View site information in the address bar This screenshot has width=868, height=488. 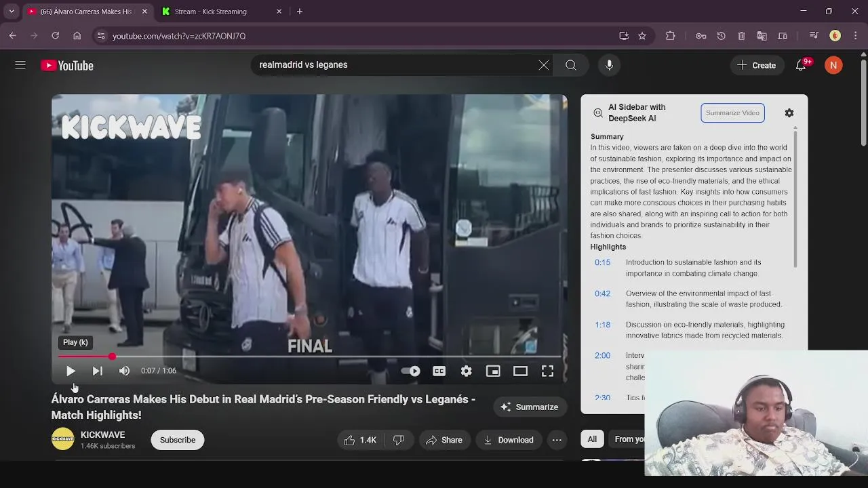[x=100, y=36]
